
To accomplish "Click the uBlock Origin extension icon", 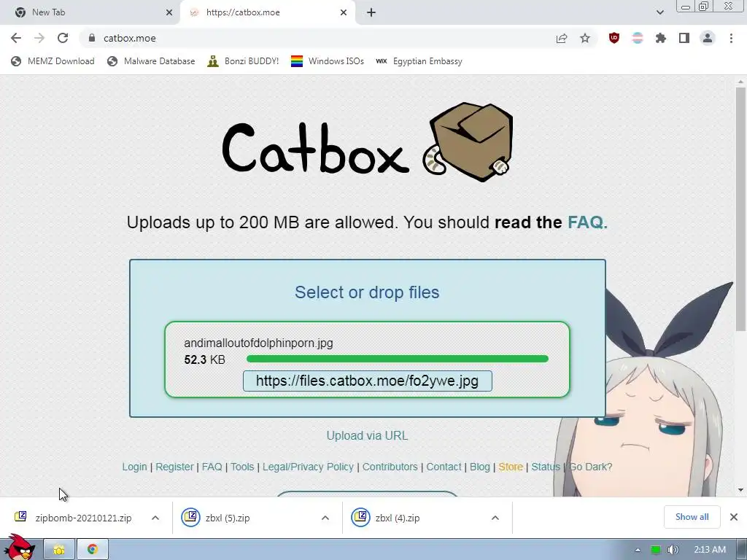I will click(x=614, y=38).
